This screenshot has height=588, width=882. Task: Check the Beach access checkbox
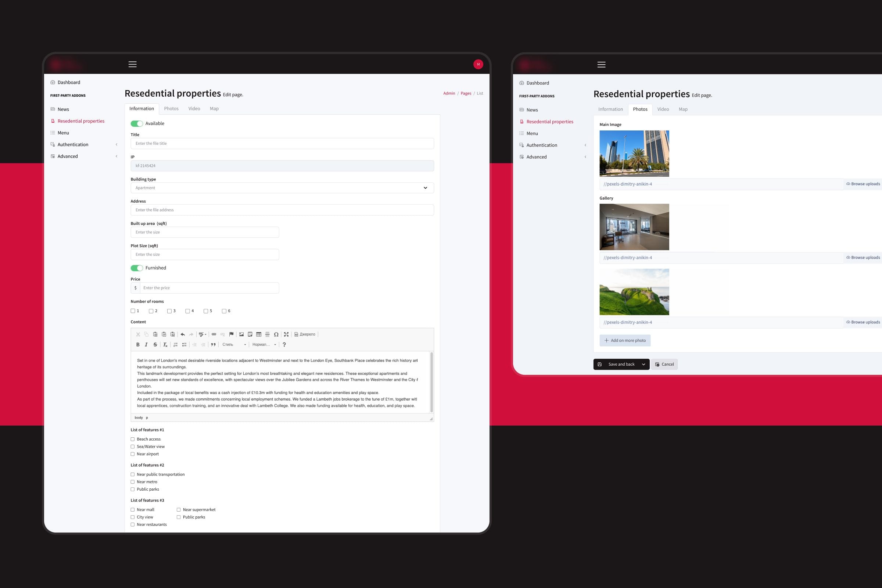(133, 439)
